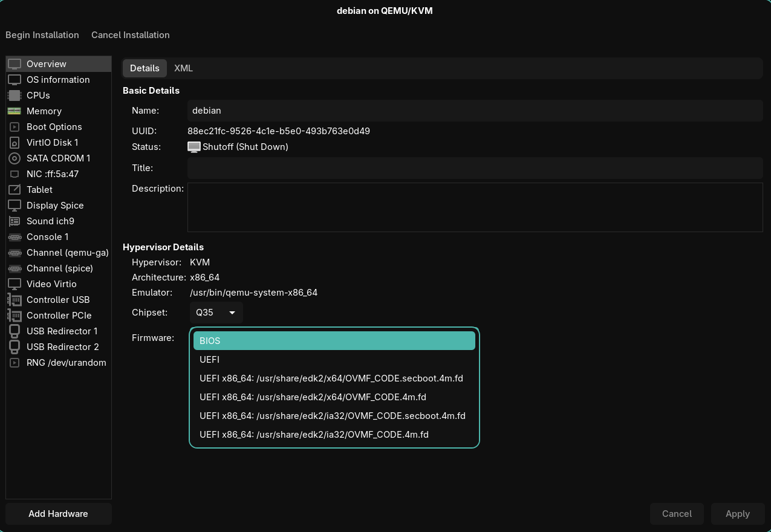
Task: Select ia32 OVMF_CODE.secboot.4m.fd firmware
Action: coord(334,416)
